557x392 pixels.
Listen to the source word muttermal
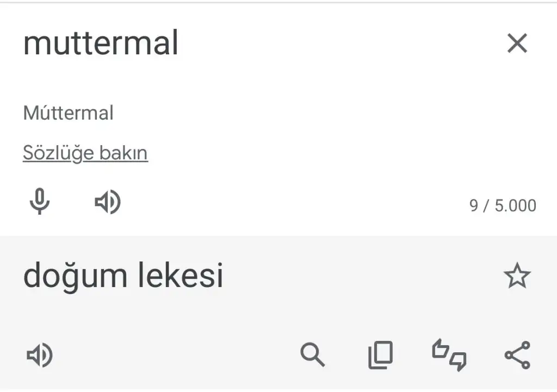pyautogui.click(x=108, y=202)
